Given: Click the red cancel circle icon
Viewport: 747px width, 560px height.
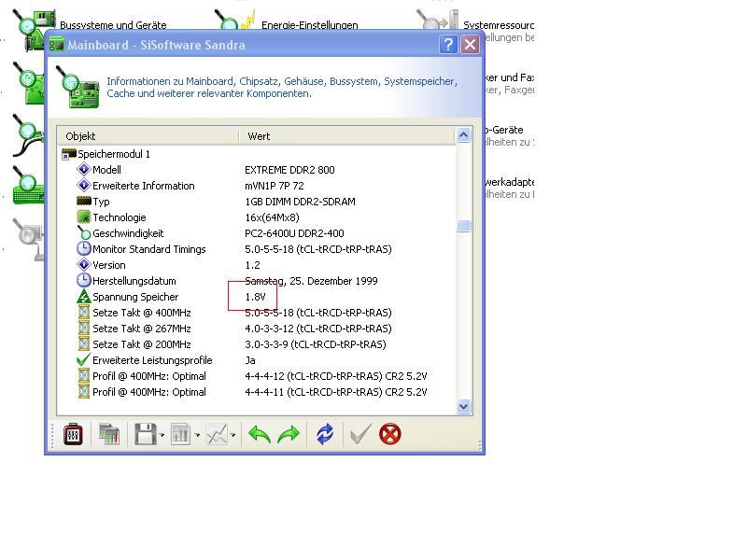Looking at the screenshot, I should 390,434.
